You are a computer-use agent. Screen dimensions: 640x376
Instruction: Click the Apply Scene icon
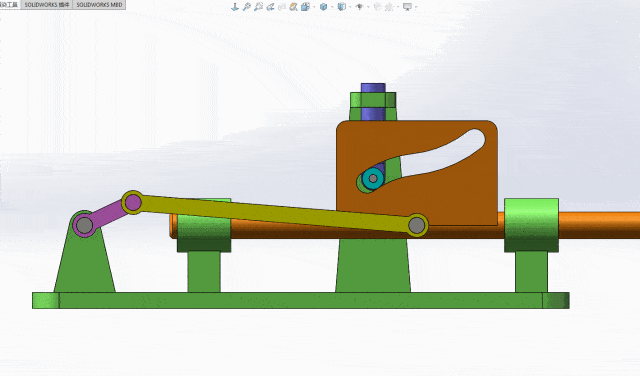click(x=378, y=7)
